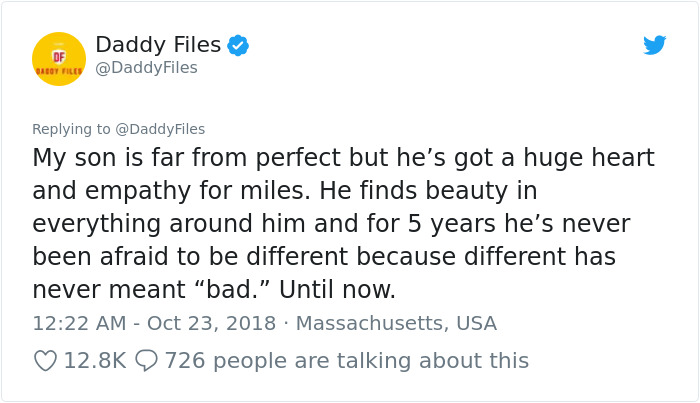The height and width of the screenshot is (403, 700).
Task: Click the words 'huge heart' in the tweet
Action: coord(580,158)
